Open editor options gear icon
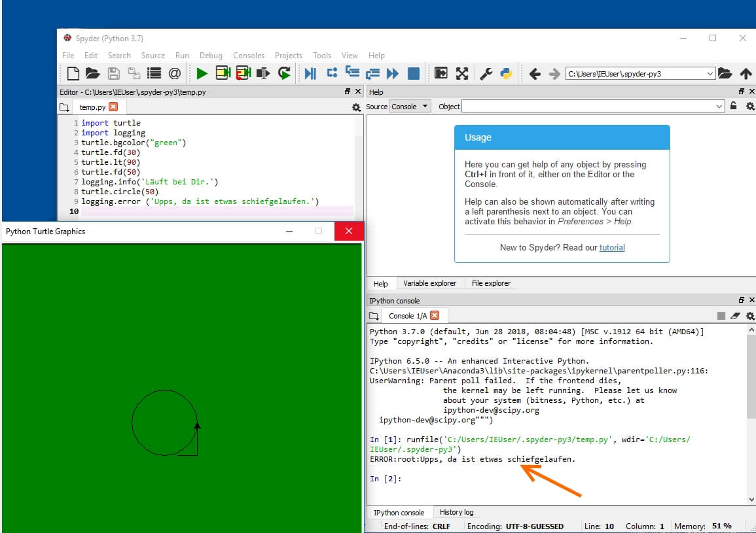This screenshot has height=533, width=756. pos(356,107)
